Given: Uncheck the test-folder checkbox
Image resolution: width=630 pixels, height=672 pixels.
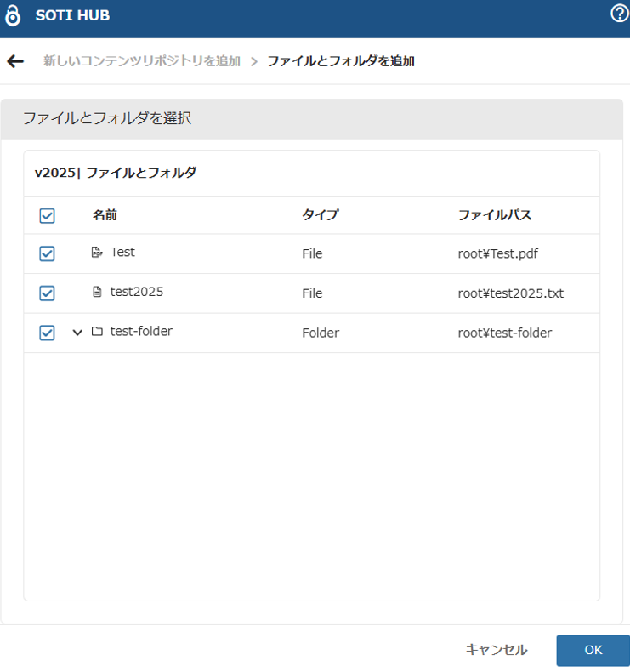Looking at the screenshot, I should [47, 333].
